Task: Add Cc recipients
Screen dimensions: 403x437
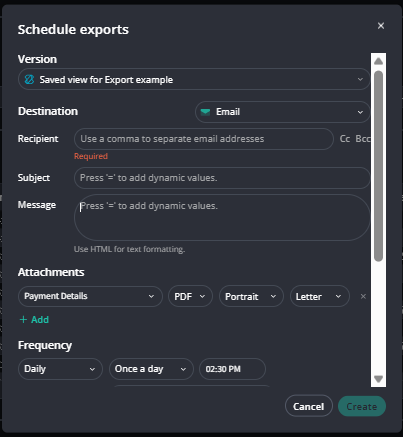Action: point(345,139)
